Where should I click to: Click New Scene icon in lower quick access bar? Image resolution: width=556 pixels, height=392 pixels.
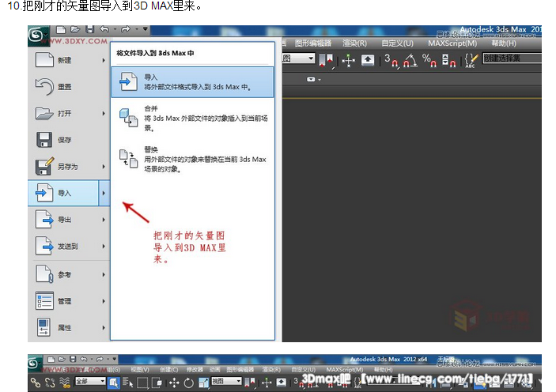tap(51, 360)
